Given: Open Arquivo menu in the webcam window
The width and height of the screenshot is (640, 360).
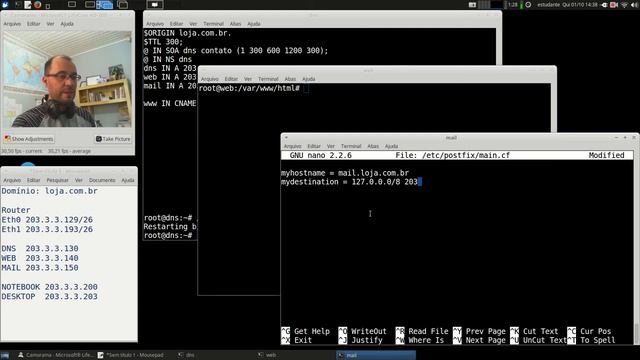Looking at the screenshot, I should (x=12, y=24).
